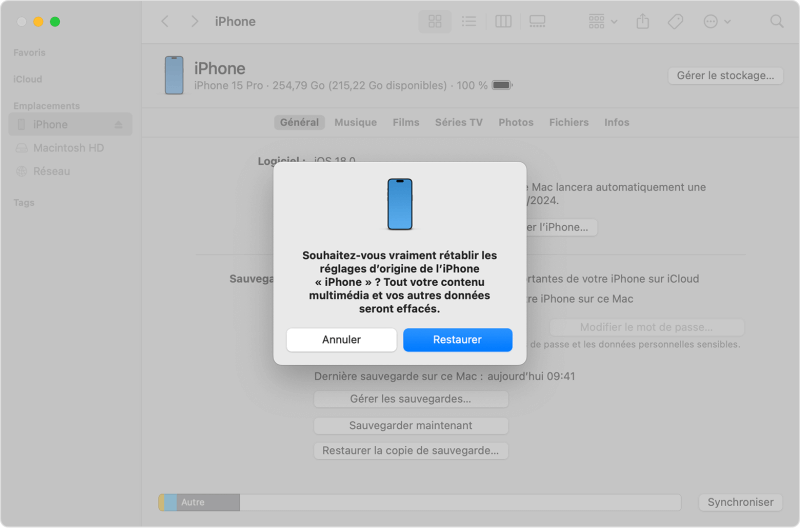Switch to column view
This screenshot has width=800, height=528.
(x=503, y=21)
